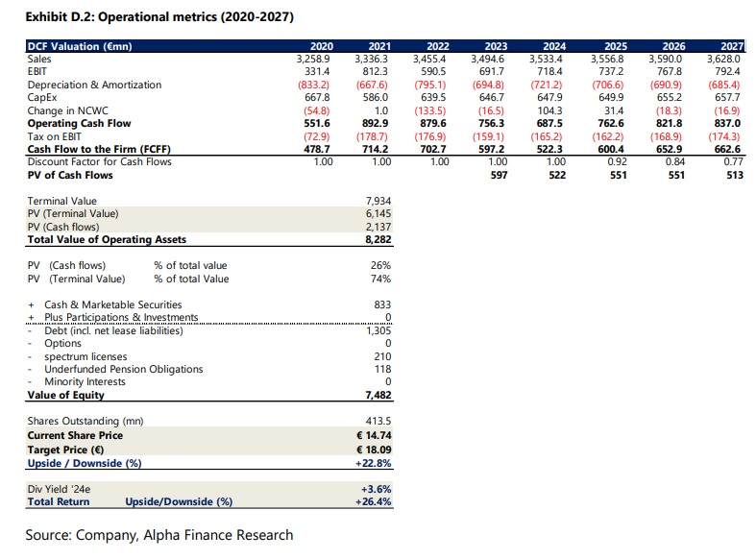This screenshot has width=756, height=559.
Task: Click the 2023 PV of cash flows 597
Action: (499, 176)
